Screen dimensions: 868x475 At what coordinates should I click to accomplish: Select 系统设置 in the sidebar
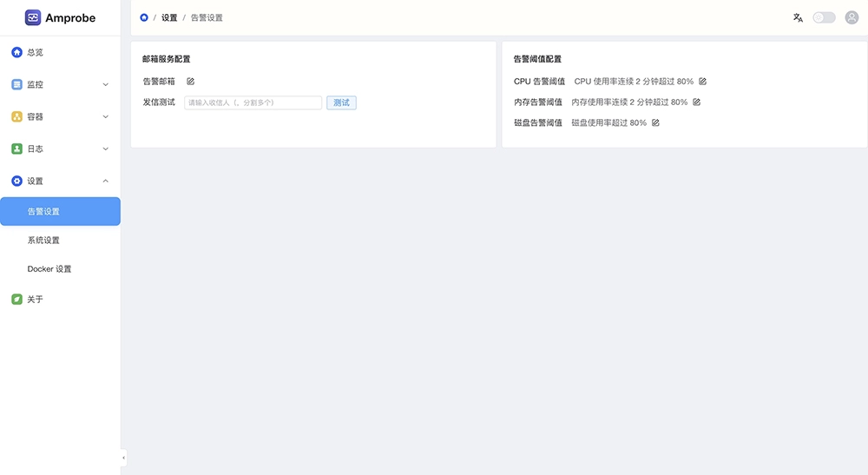tap(43, 241)
